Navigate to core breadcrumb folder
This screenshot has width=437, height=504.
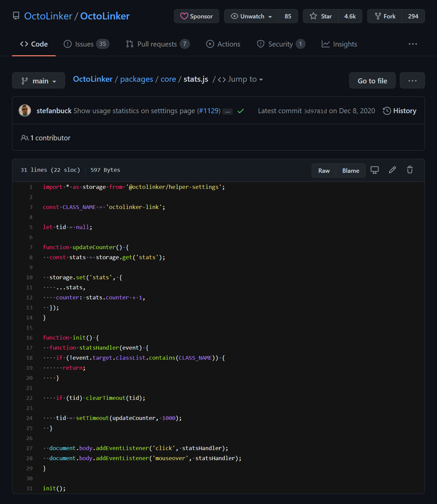pyautogui.click(x=168, y=79)
